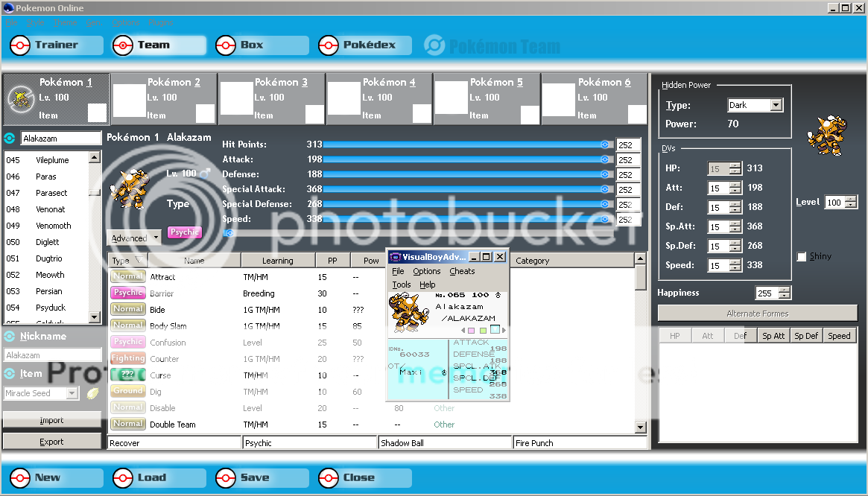Click the Defense EV slider
868x496 pixels.
click(x=467, y=174)
